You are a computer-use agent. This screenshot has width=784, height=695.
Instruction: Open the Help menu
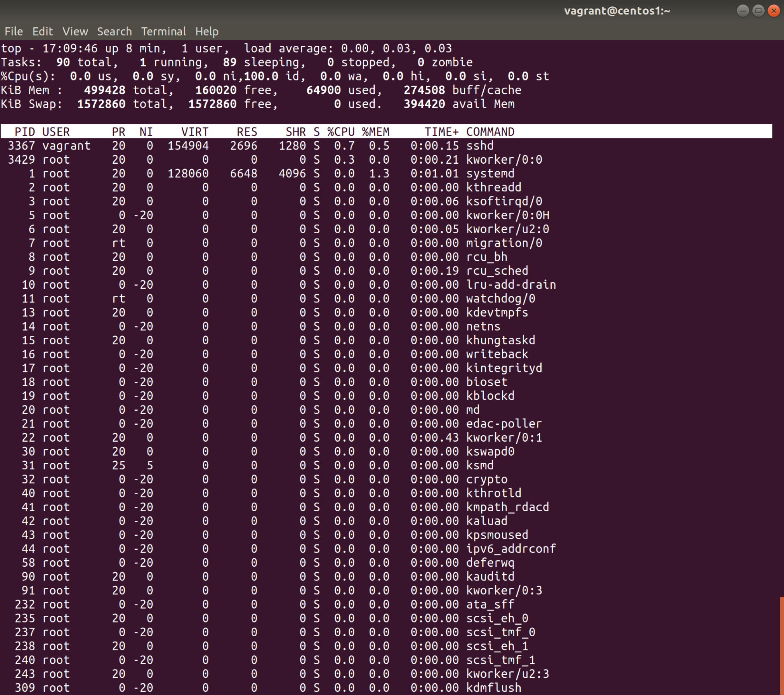(207, 31)
